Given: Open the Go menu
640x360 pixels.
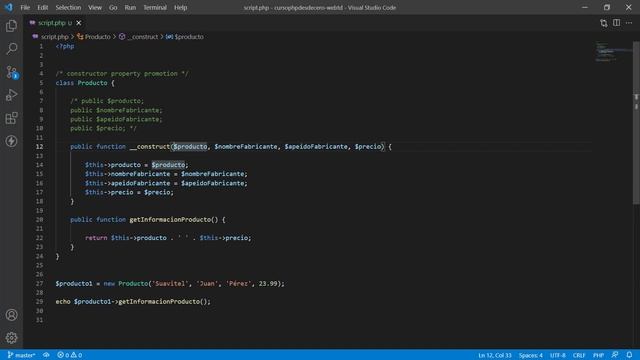Looking at the screenshot, I should (113, 7).
